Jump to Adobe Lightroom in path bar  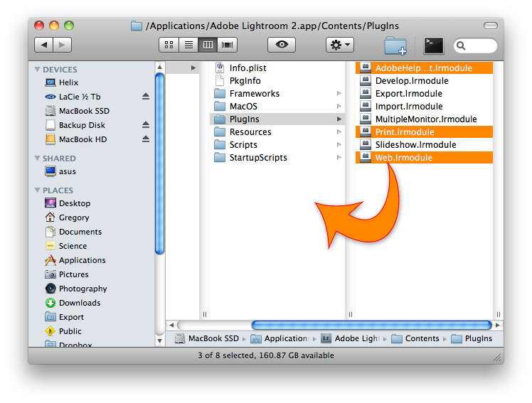click(x=350, y=338)
